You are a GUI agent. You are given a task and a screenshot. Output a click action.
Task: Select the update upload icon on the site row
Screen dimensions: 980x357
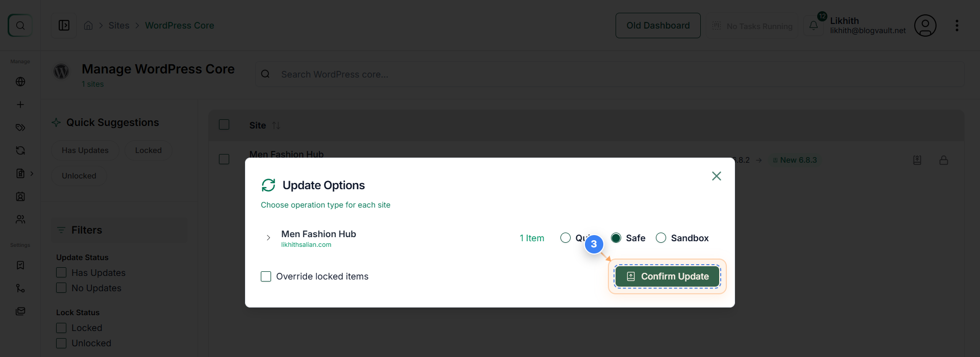pyautogui.click(x=917, y=160)
